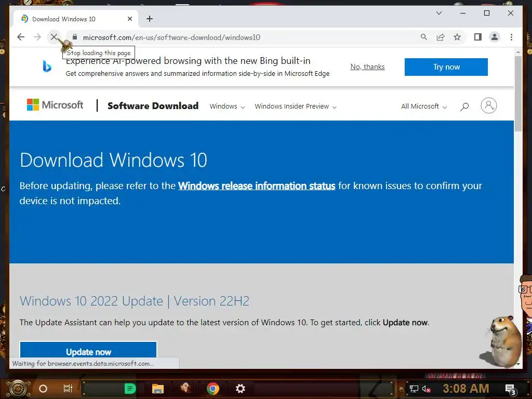Screen dimensions: 532x399
Task: Open Task View on taskbar
Action: coord(68,389)
